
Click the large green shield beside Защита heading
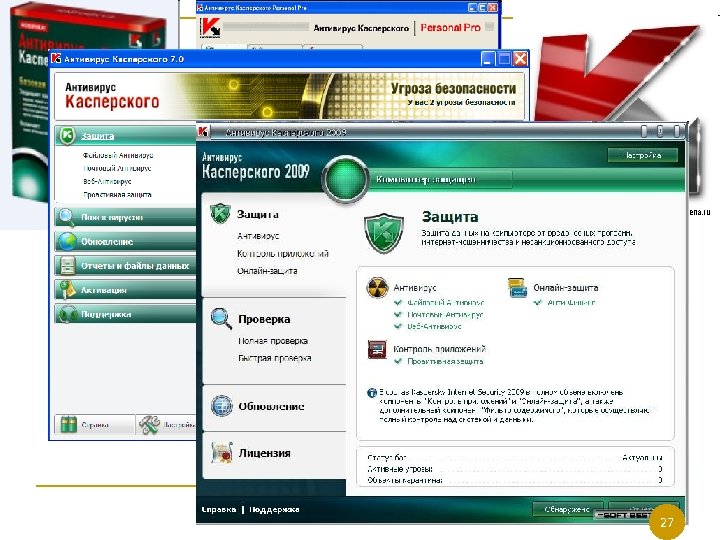[384, 233]
